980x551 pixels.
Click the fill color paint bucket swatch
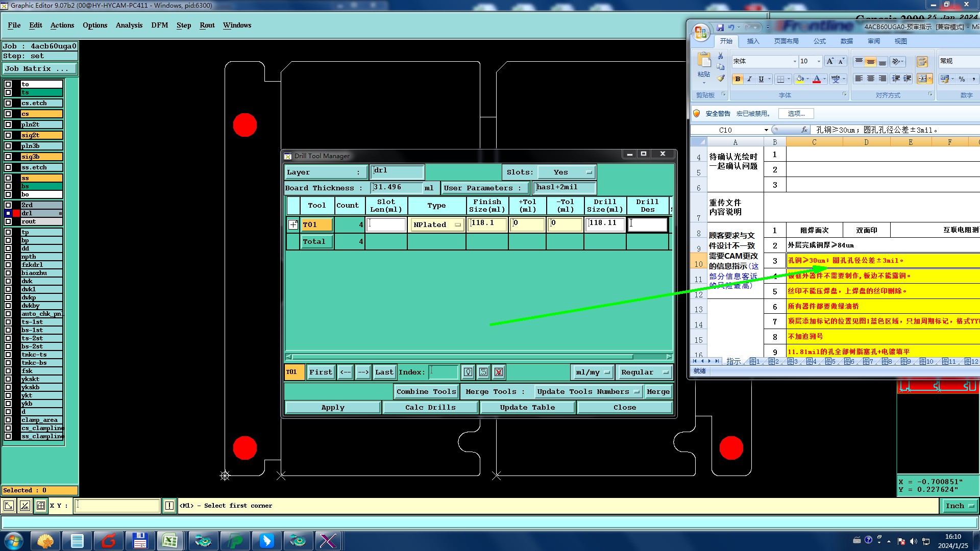coord(800,79)
